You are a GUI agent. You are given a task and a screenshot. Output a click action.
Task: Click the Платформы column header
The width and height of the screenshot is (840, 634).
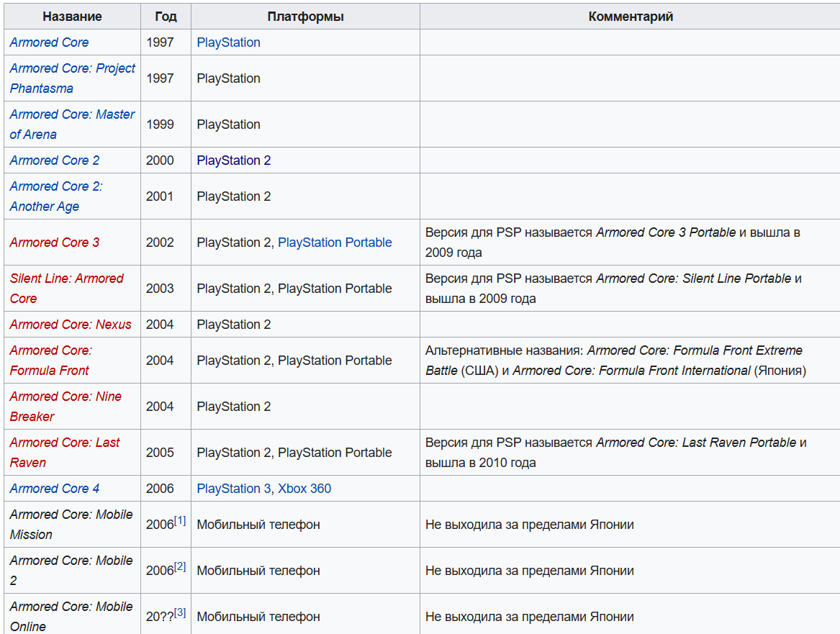305,17
